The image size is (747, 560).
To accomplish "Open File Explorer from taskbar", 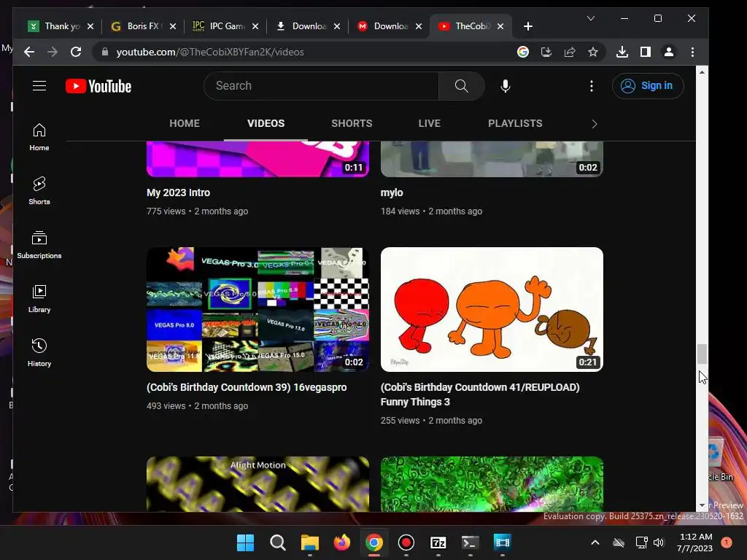I will (x=309, y=542).
